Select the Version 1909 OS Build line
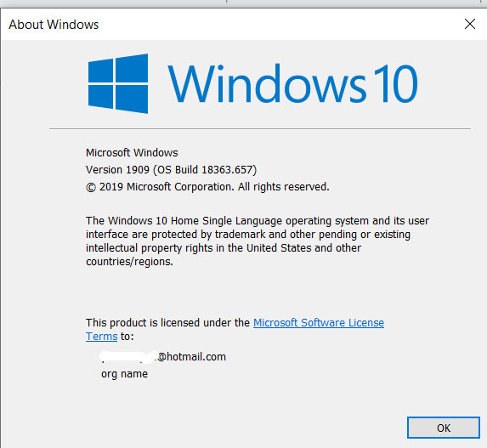 pyautogui.click(x=171, y=170)
